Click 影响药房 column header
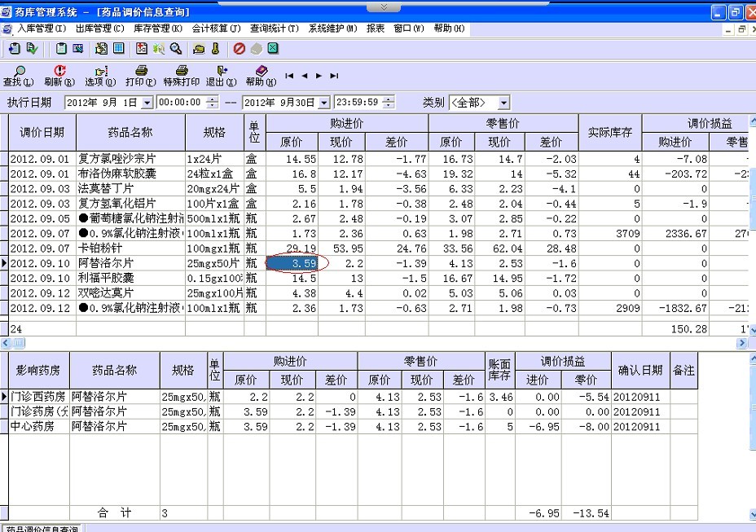756x532 pixels. point(38,371)
